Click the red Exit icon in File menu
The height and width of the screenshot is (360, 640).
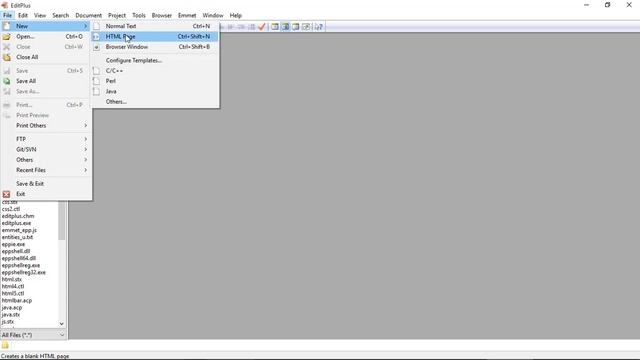(7, 194)
